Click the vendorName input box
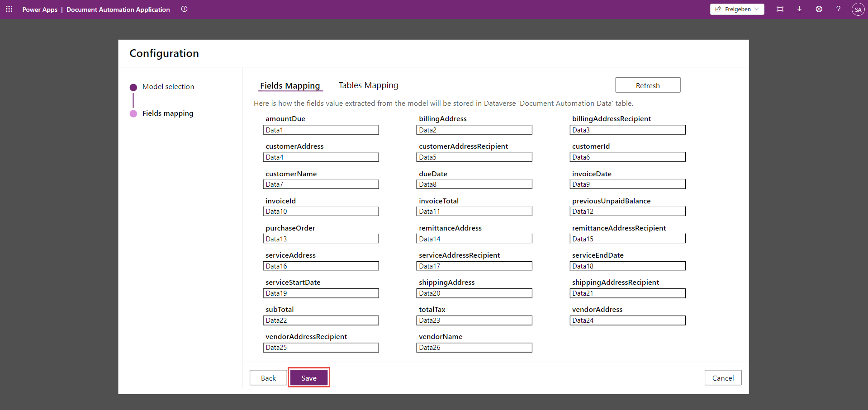Viewport: 868px width, 410px height. pos(474,348)
